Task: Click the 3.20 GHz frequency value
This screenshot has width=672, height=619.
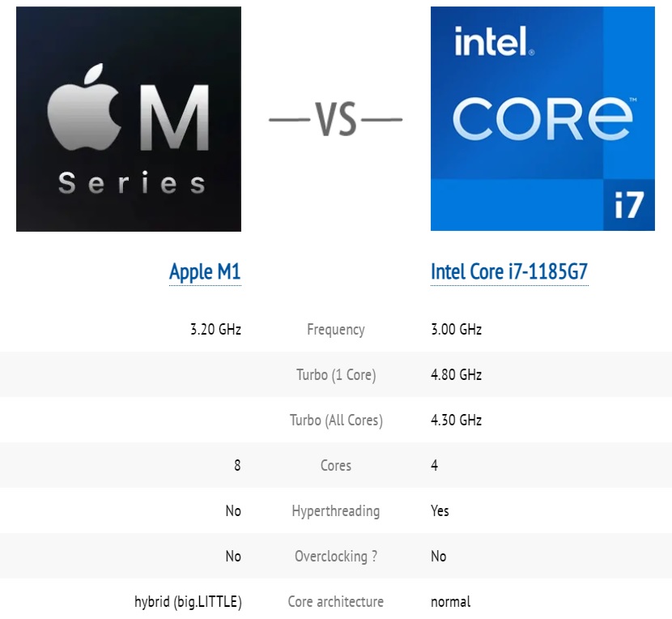Action: tap(215, 330)
